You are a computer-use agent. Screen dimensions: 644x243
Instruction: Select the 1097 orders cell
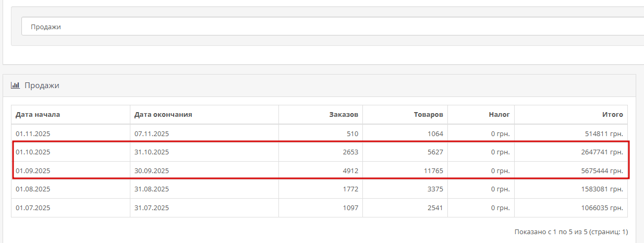point(349,208)
